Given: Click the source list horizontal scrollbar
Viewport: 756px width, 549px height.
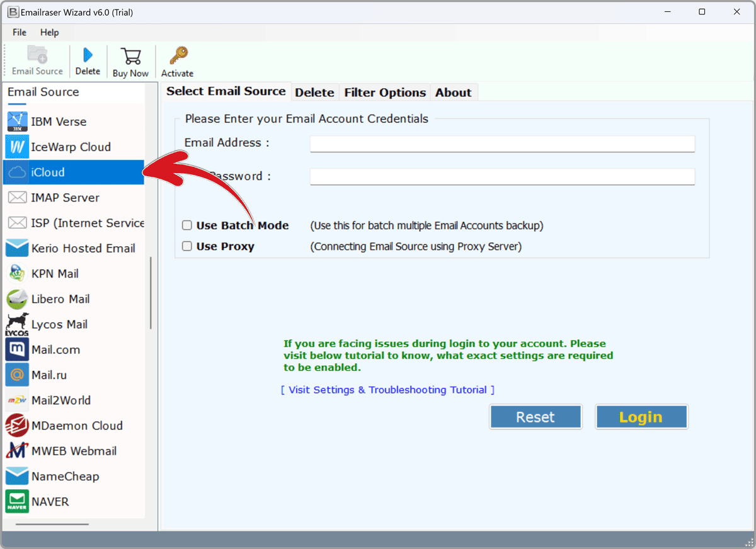Looking at the screenshot, I should (52, 524).
